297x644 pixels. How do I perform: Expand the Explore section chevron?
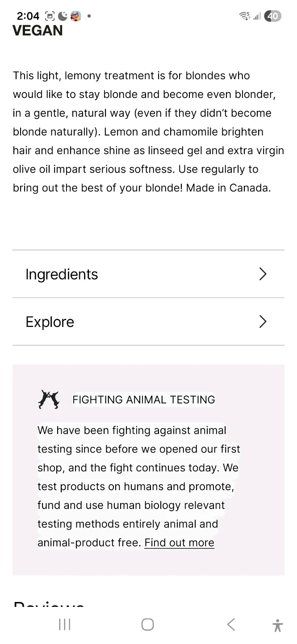coord(263,322)
